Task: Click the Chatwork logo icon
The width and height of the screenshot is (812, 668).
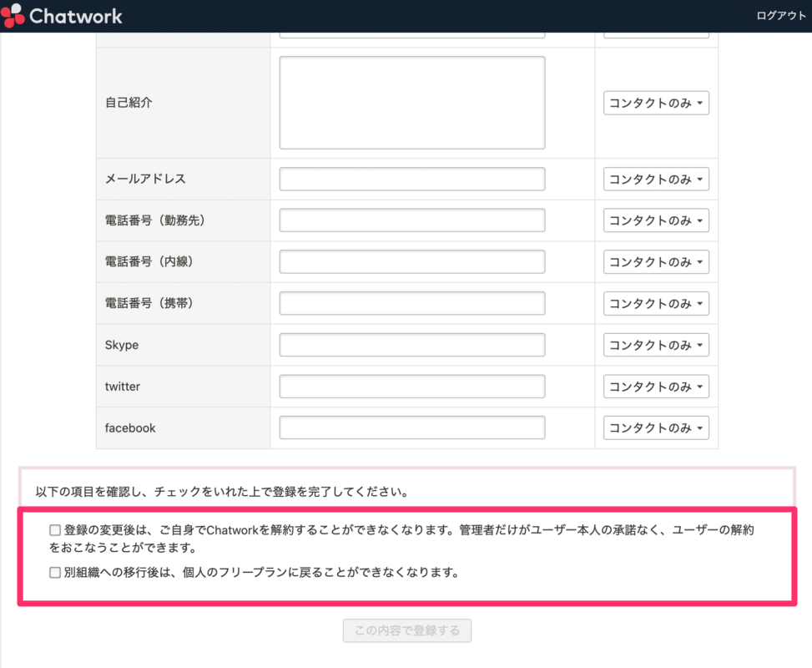Action: (x=12, y=15)
